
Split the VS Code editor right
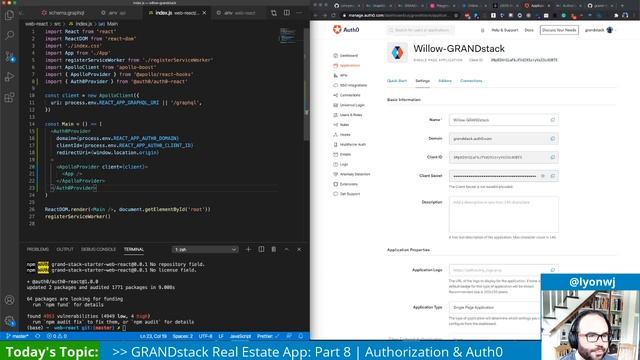tap(287, 13)
